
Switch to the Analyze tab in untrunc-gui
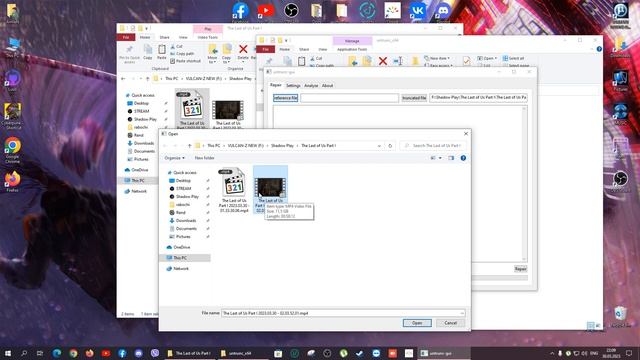pos(311,86)
